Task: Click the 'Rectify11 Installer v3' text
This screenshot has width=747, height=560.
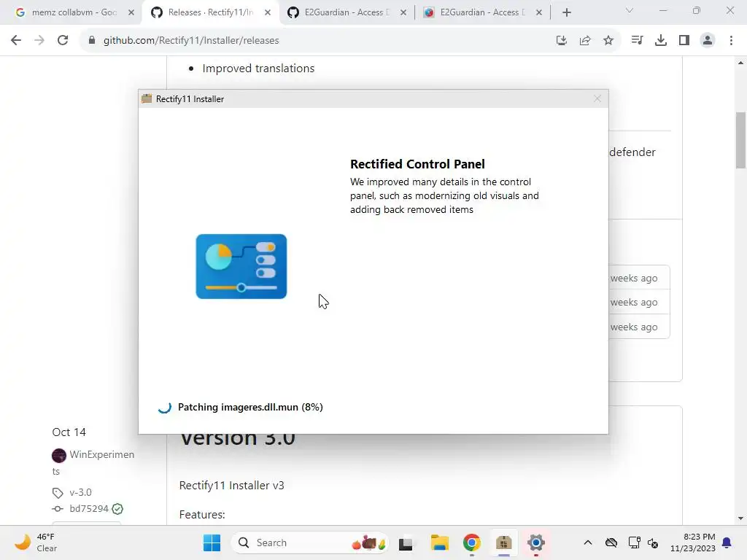Action: [x=231, y=485]
